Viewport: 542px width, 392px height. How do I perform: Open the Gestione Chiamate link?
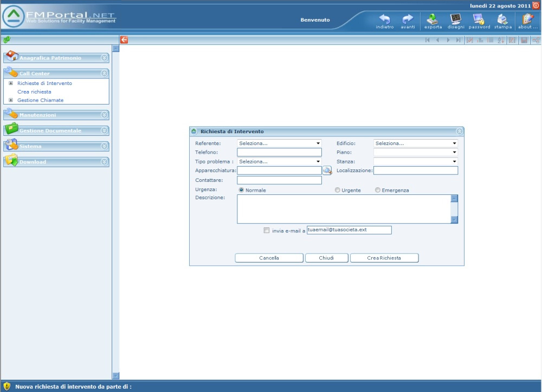(x=41, y=100)
